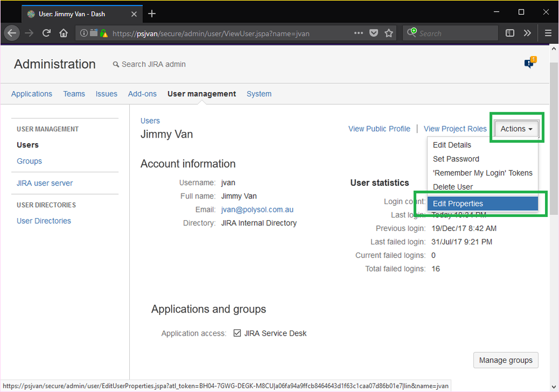Collapse the Actions dropdown button
This screenshot has height=392, width=559.
[x=516, y=129]
